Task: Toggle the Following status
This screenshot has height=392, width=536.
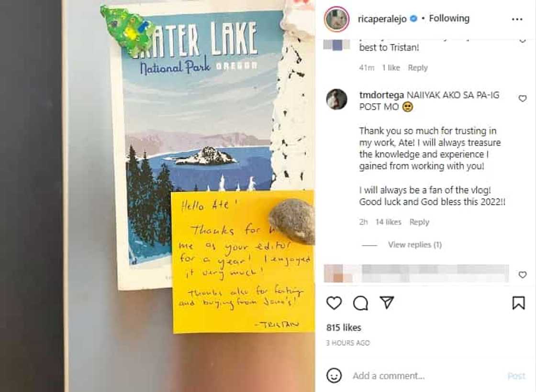Action: pos(449,18)
